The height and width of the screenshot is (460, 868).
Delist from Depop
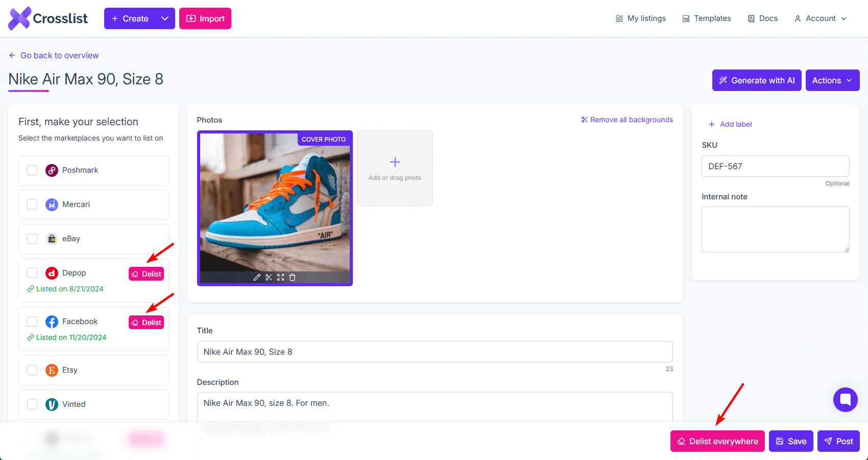click(x=146, y=274)
